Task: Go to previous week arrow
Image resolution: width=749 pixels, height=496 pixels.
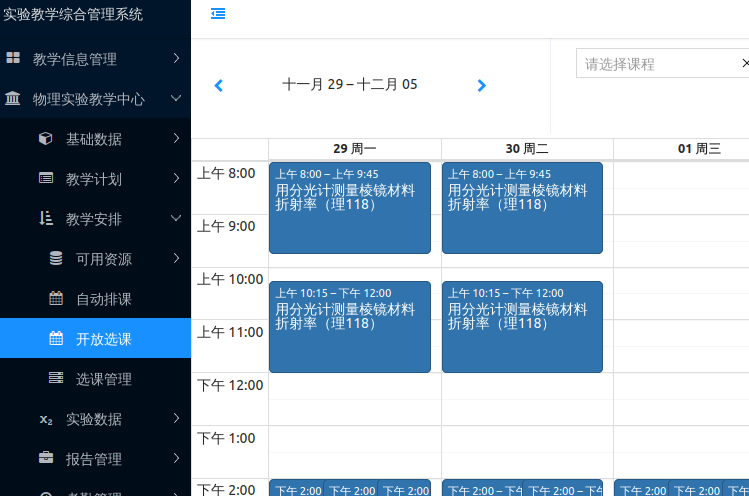Action: (x=219, y=86)
